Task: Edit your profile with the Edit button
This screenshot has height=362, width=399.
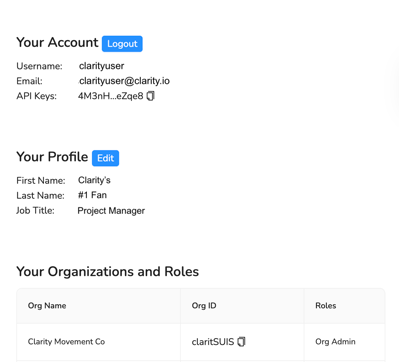Action: [105, 158]
